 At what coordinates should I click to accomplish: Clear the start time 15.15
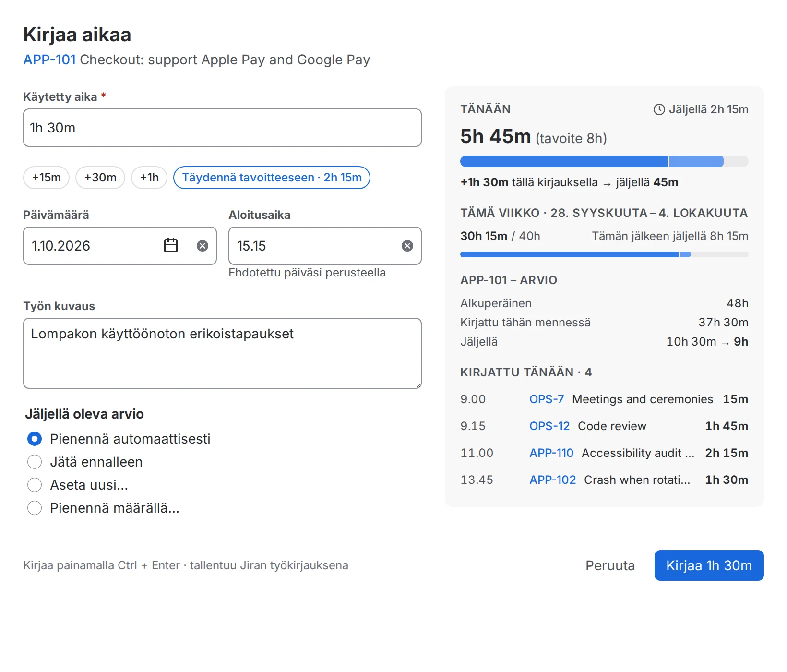407,246
